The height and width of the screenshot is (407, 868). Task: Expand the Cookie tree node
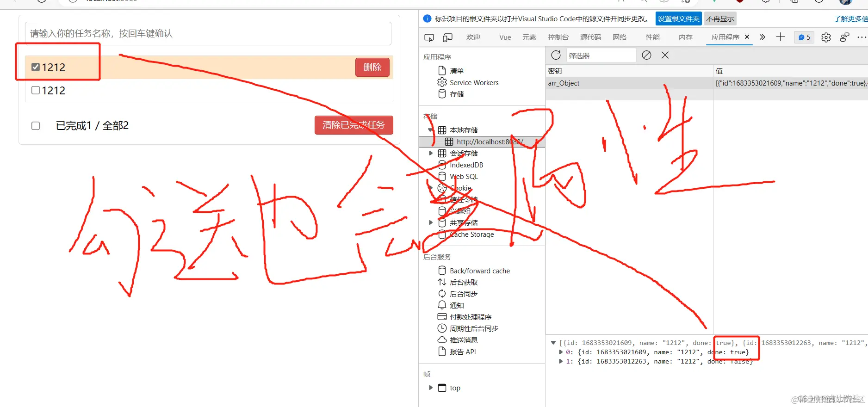[431, 188]
